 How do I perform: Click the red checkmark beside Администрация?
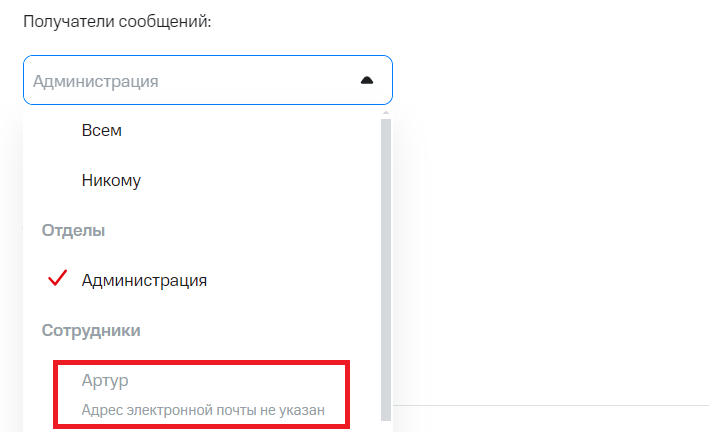click(57, 279)
